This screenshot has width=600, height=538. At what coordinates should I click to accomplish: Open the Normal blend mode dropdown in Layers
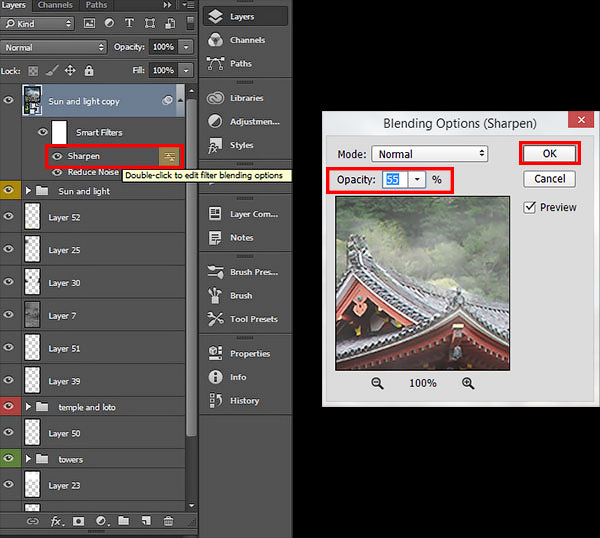(x=53, y=47)
